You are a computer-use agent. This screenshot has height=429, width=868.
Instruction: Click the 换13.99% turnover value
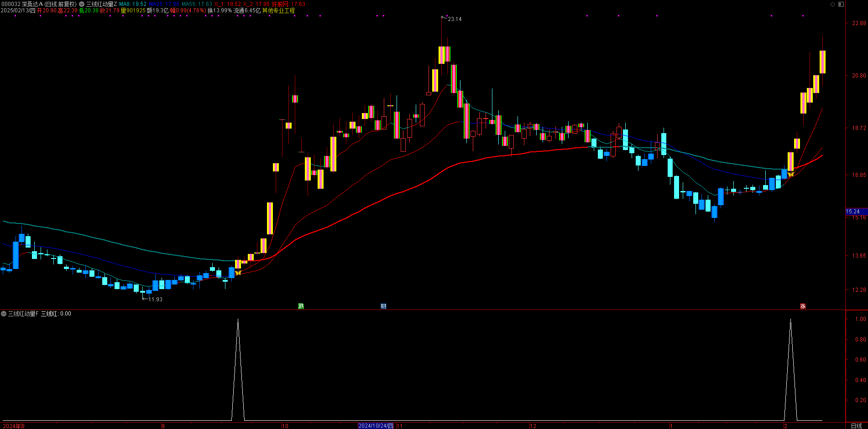coord(220,10)
